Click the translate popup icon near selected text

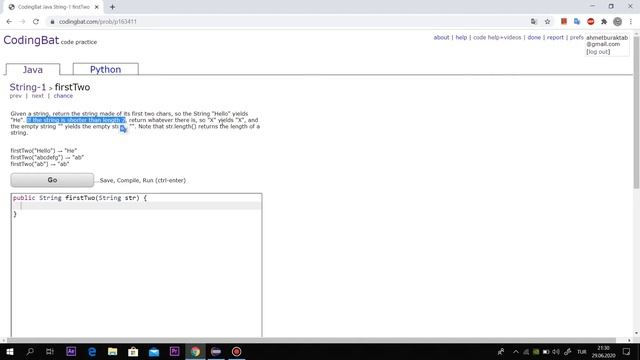123,129
